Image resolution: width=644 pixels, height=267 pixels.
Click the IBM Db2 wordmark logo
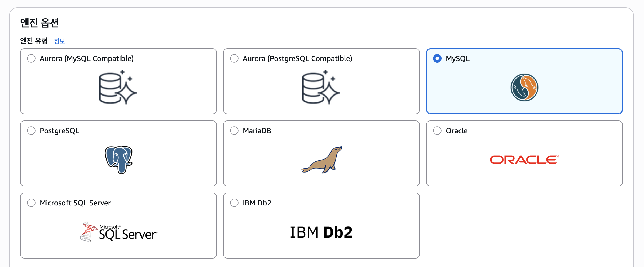[x=321, y=232]
